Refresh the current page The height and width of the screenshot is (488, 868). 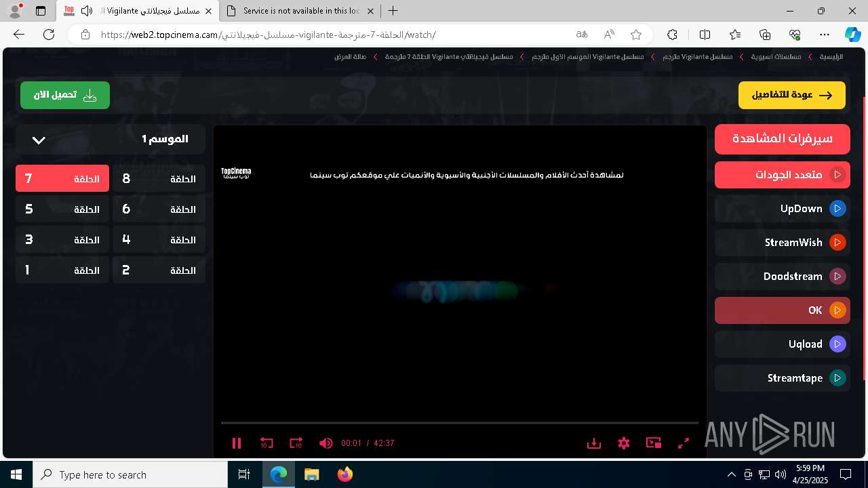(x=49, y=35)
